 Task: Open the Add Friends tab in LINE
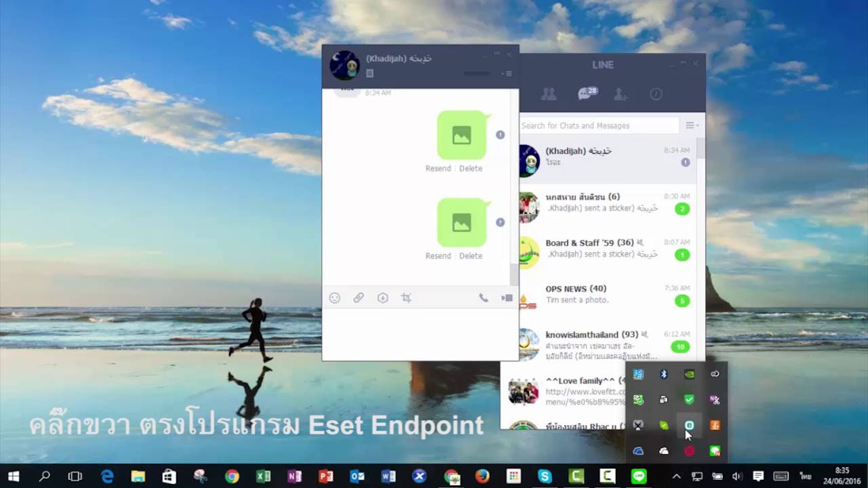pos(620,94)
